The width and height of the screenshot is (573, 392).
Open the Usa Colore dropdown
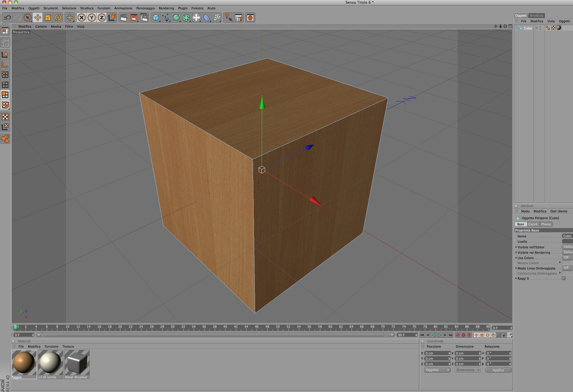click(x=567, y=258)
